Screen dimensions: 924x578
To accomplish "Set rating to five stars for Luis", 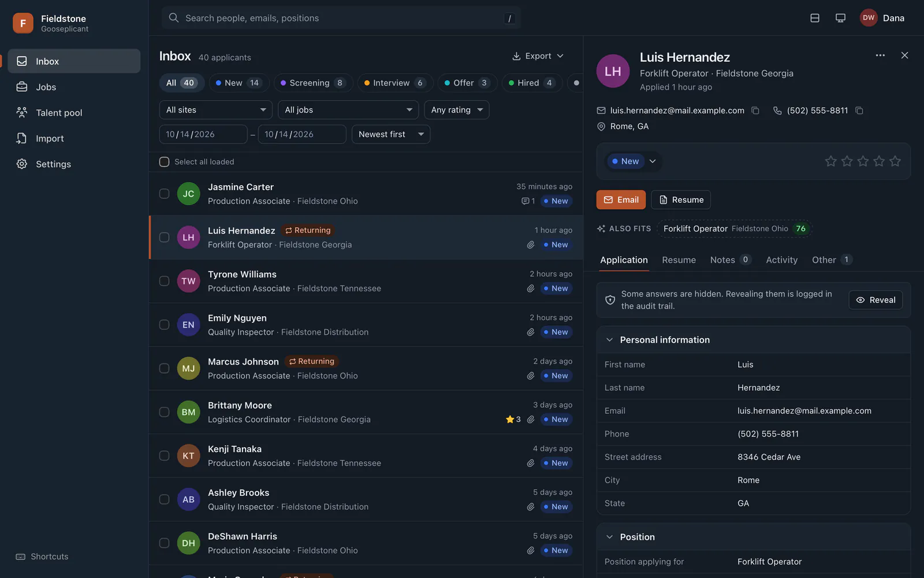I will click(895, 161).
